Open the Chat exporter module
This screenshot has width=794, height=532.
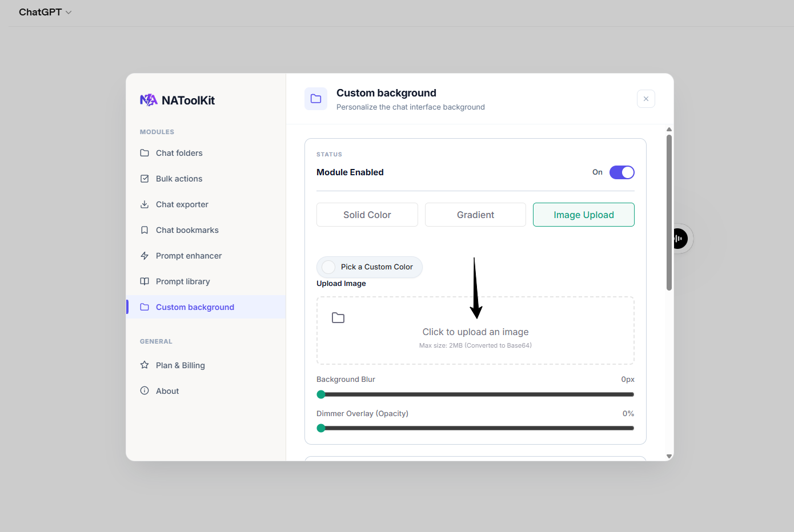coord(206,204)
